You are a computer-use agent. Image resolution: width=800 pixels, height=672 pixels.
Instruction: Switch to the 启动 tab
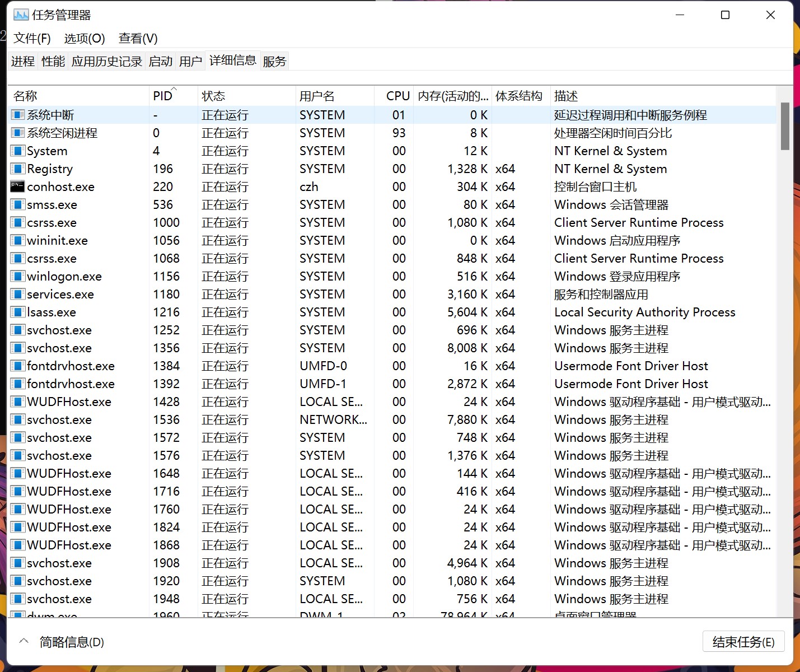pyautogui.click(x=161, y=61)
